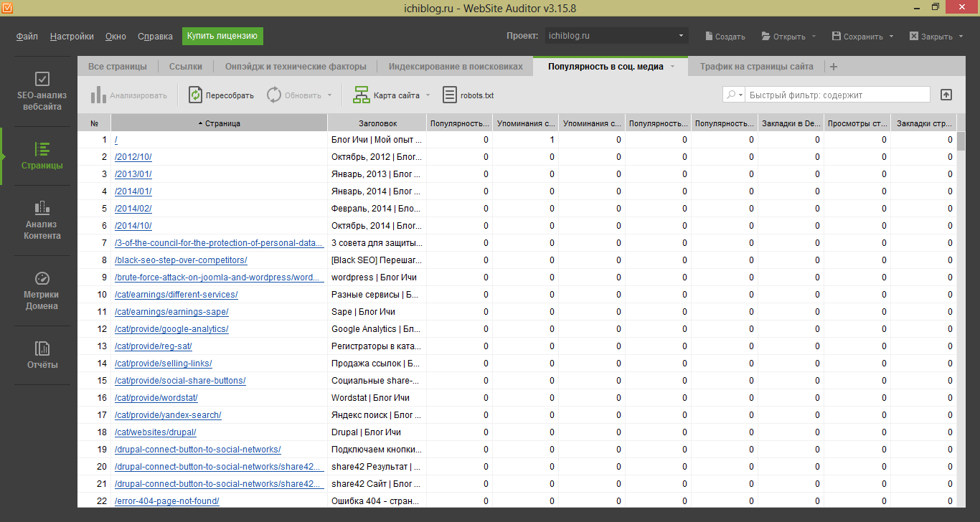Viewport: 980px width, 522px height.
Task: Select the 'Блог Ичи | Мой опыт' title cell
Action: coord(377,140)
